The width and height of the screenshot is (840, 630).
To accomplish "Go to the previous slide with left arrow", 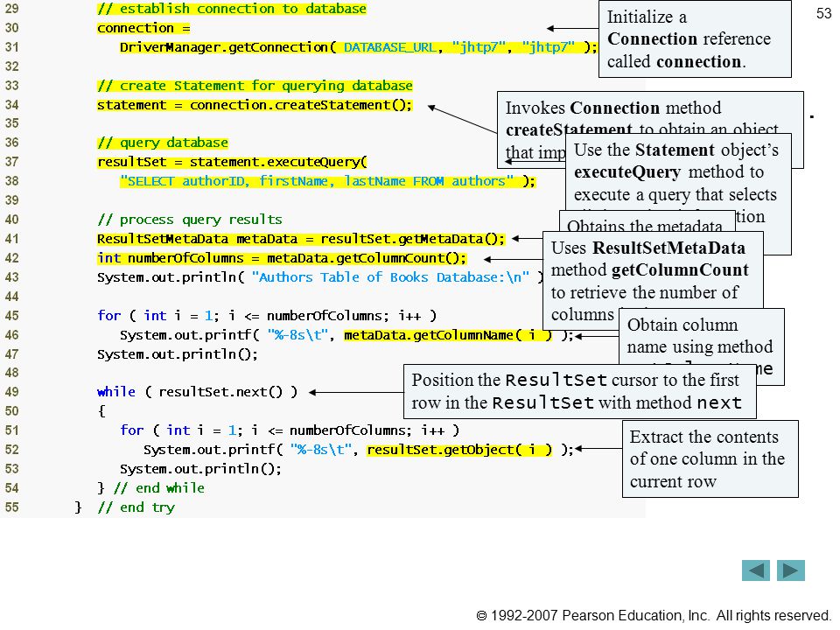I will coord(755,570).
